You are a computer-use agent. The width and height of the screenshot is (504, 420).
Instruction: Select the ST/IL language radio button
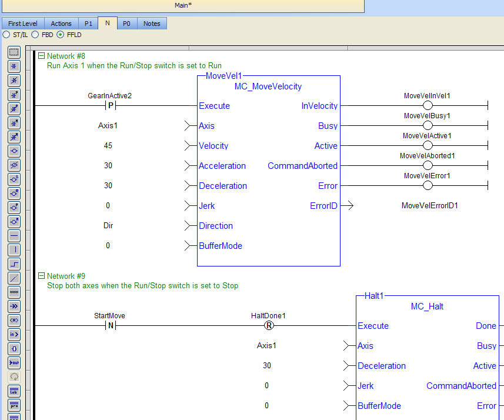[x=6, y=34]
